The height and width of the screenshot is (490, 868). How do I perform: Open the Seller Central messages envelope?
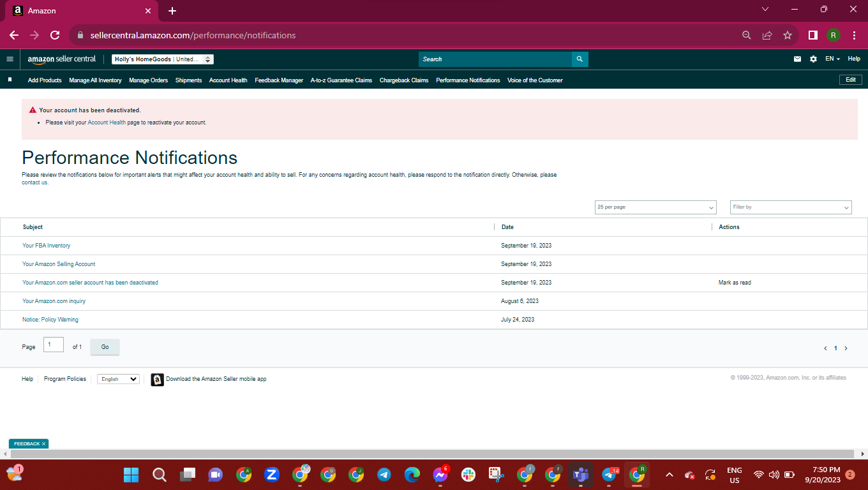click(797, 59)
